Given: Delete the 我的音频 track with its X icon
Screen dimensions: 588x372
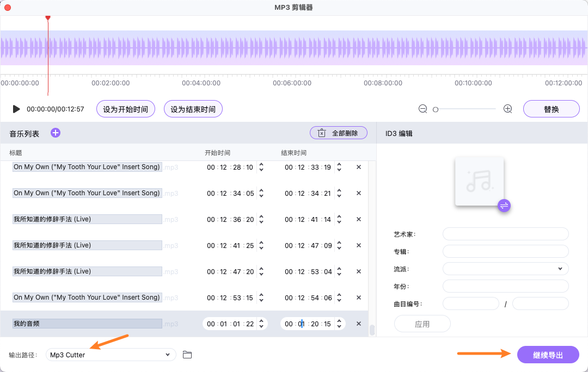Looking at the screenshot, I should pyautogui.click(x=358, y=323).
